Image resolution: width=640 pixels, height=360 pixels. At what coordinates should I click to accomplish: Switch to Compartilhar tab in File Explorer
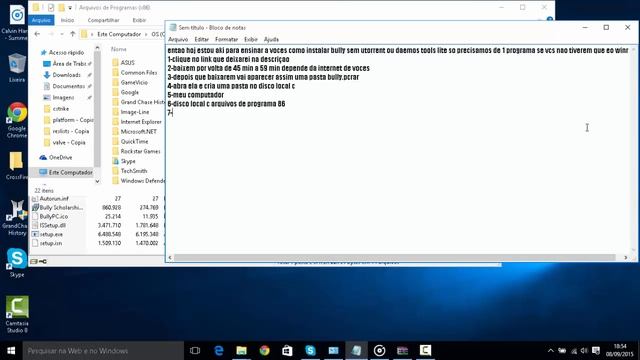point(103,20)
